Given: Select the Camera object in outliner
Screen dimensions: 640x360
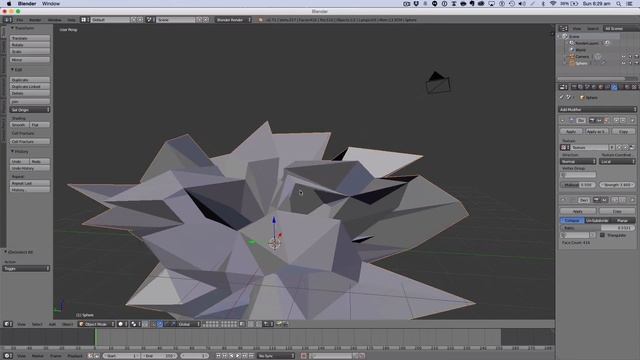Looking at the screenshot, I should coord(582,57).
